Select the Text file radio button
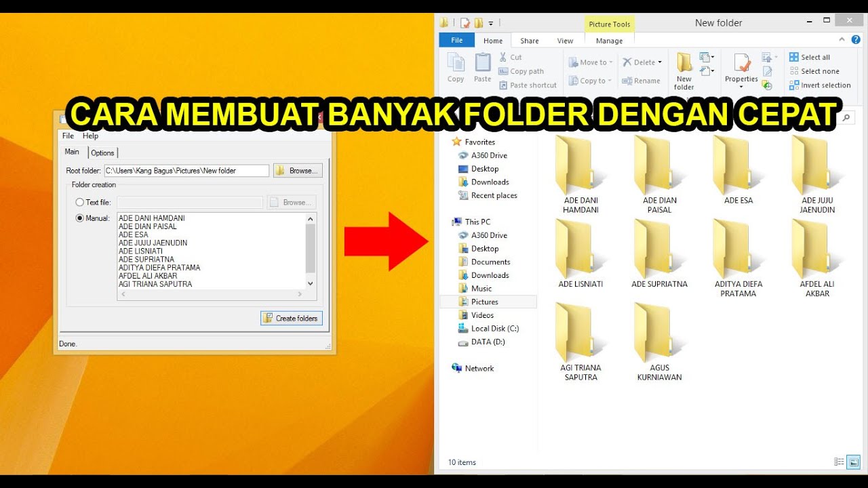This screenshot has height=488, width=868. point(80,202)
